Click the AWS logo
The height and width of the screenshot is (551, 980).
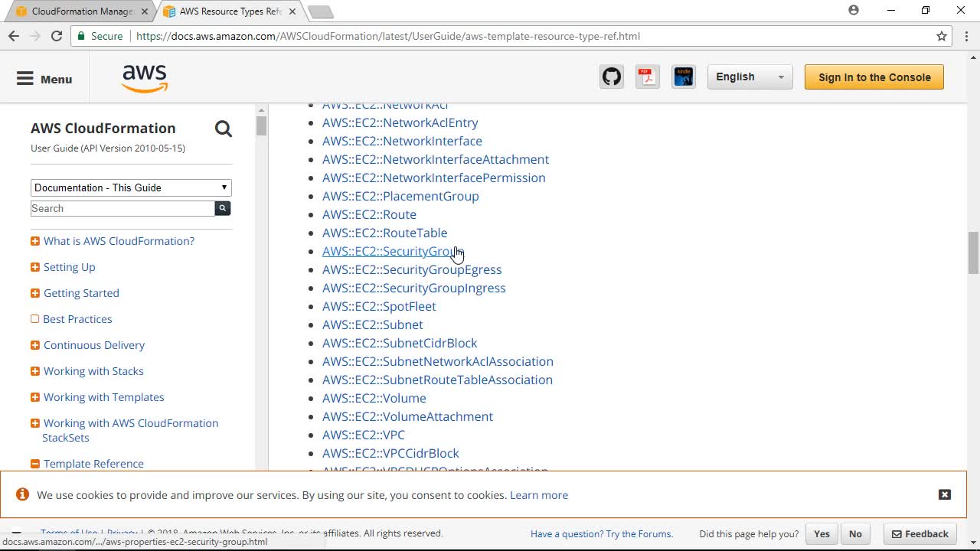coord(145,78)
